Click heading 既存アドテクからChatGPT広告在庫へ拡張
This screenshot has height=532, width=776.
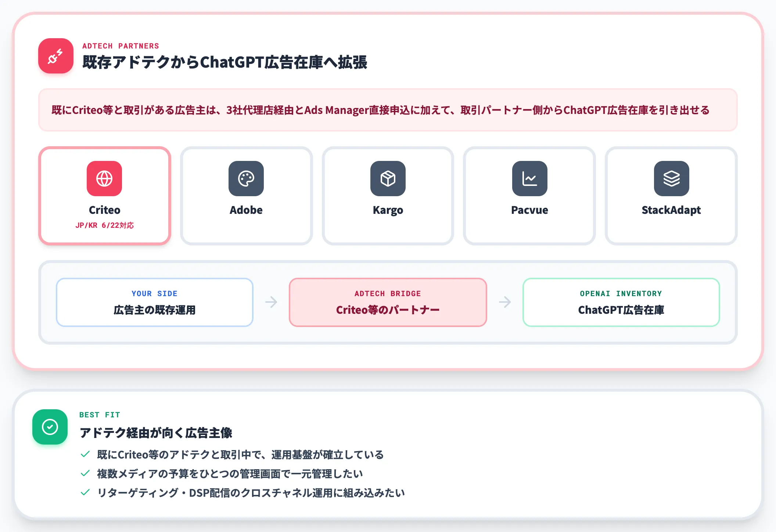[225, 62]
